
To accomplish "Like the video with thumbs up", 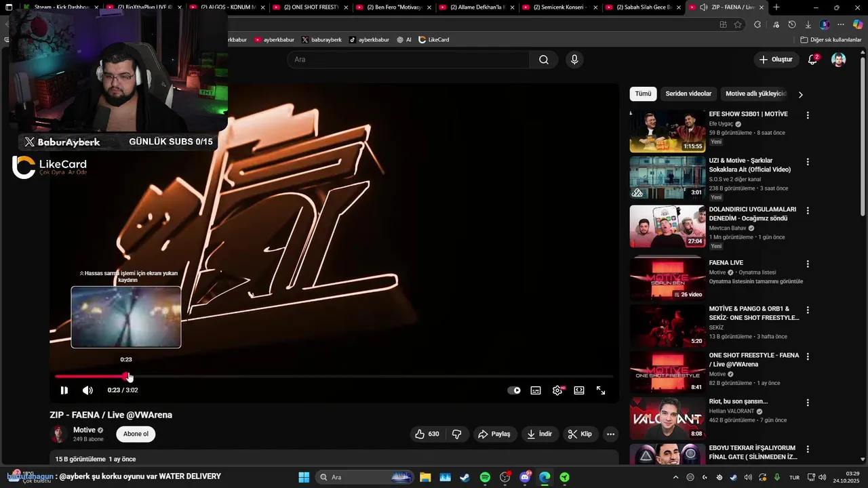I will click(x=427, y=434).
